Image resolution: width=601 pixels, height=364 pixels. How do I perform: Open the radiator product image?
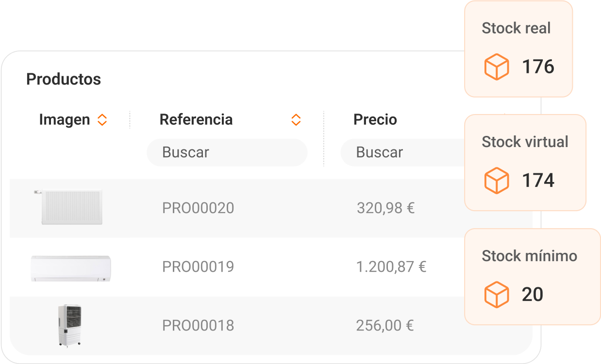coord(71,207)
